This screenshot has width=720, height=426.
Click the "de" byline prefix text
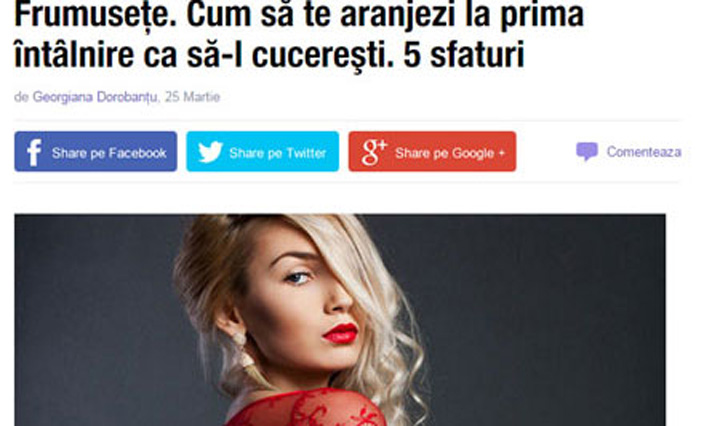pyautogui.click(x=21, y=97)
